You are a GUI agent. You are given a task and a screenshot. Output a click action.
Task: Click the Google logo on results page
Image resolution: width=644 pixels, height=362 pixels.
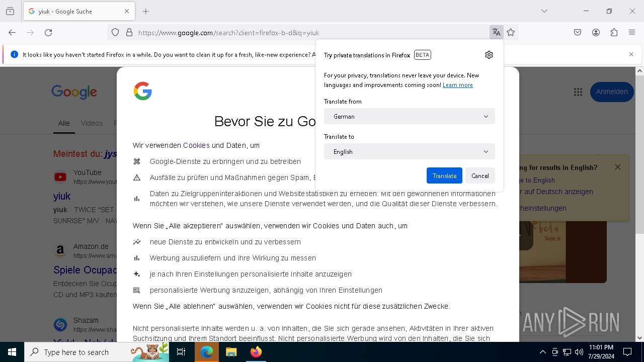point(74,92)
